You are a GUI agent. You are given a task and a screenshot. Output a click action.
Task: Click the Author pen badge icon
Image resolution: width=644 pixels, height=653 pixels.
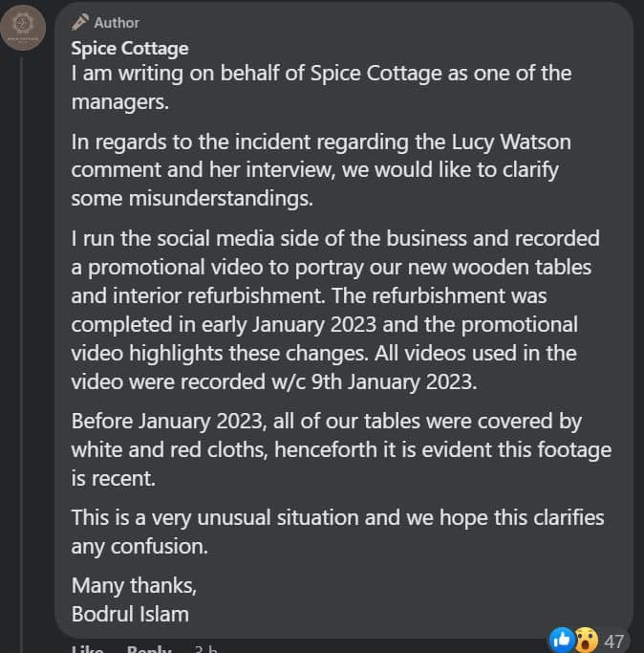79,22
